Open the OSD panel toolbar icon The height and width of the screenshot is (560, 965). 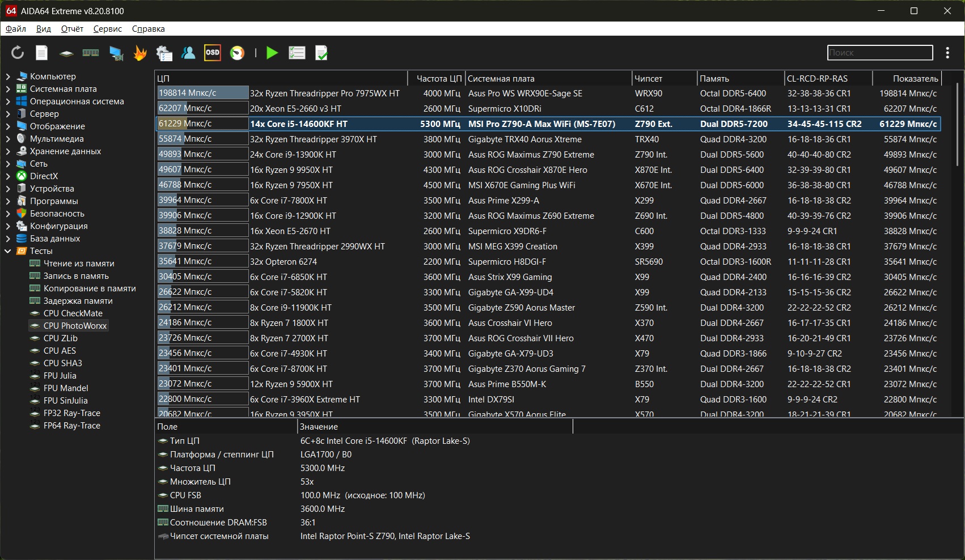(213, 53)
